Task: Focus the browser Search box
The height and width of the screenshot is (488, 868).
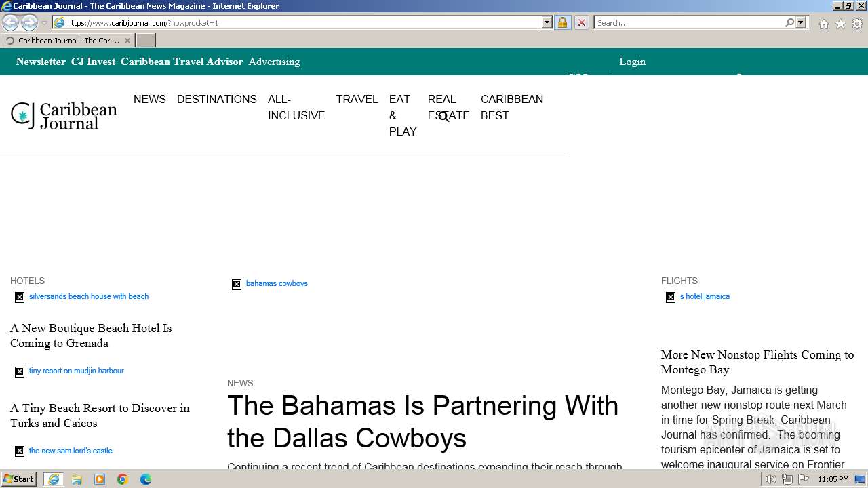Action: click(x=689, y=22)
